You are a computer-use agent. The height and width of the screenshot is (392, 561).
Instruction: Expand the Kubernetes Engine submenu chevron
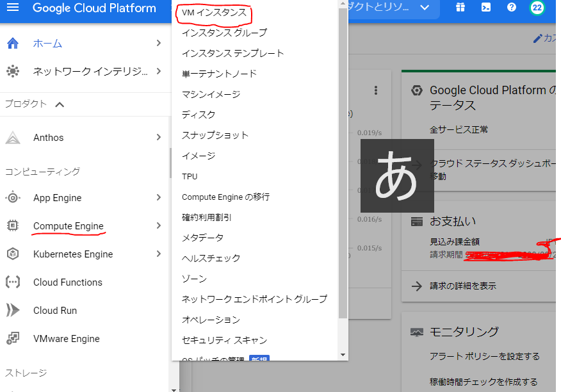click(x=158, y=254)
